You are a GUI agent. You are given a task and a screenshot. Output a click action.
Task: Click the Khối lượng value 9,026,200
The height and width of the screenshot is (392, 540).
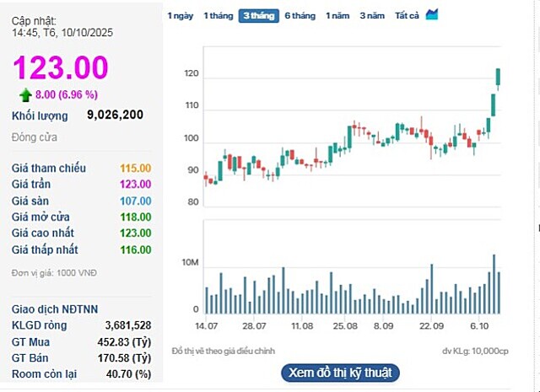[x=115, y=115]
